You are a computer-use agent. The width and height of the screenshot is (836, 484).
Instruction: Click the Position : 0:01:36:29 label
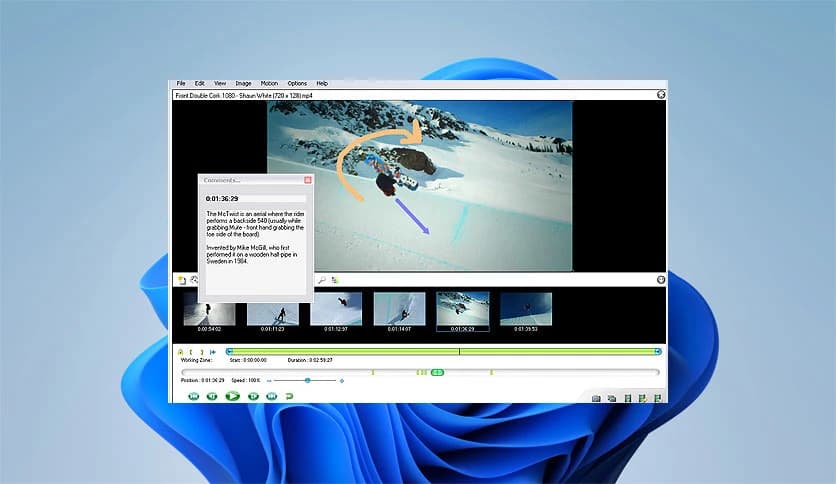coord(203,381)
